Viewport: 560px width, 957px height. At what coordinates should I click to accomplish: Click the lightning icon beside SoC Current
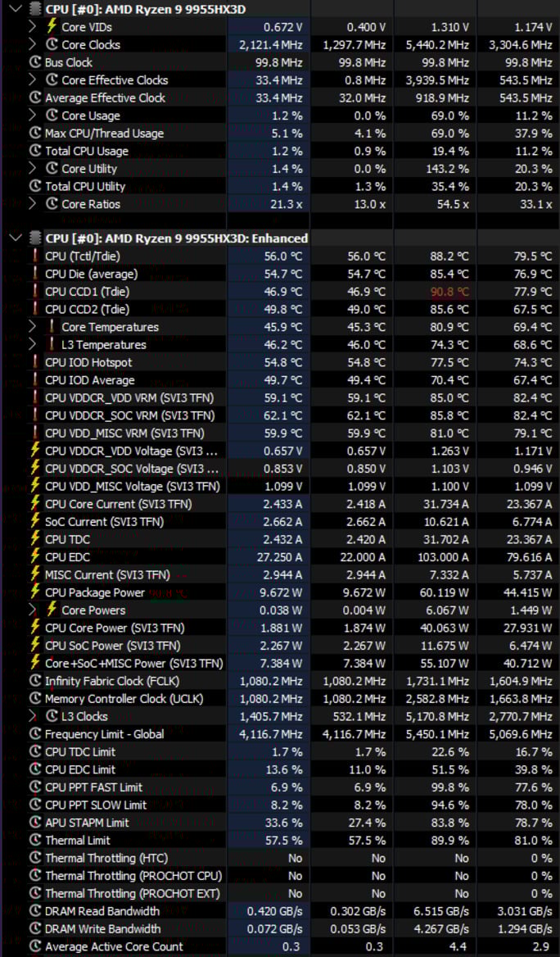point(35,521)
